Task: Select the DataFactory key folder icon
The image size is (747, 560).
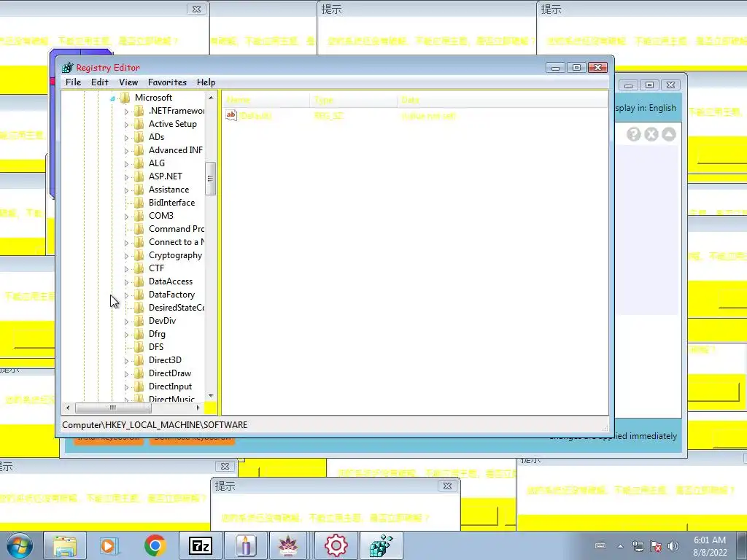Action: [139, 295]
